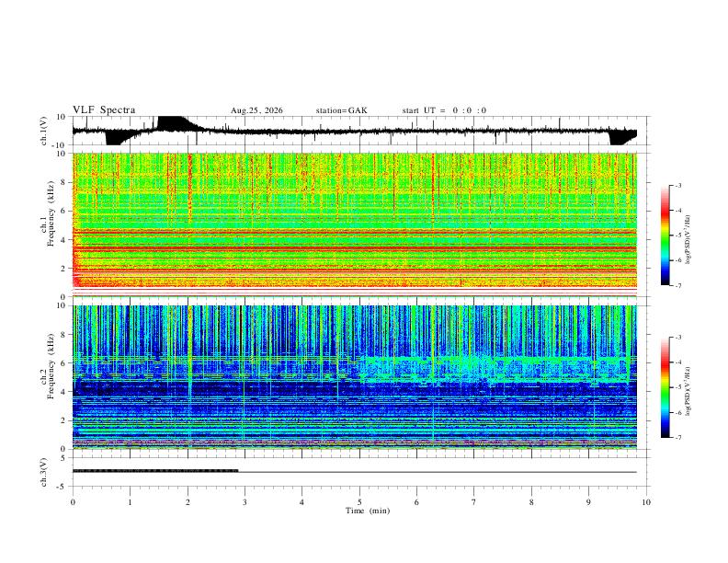Screen dimensions: 728x563
Task: Click the Time (min) axis label
Action: coord(368,511)
